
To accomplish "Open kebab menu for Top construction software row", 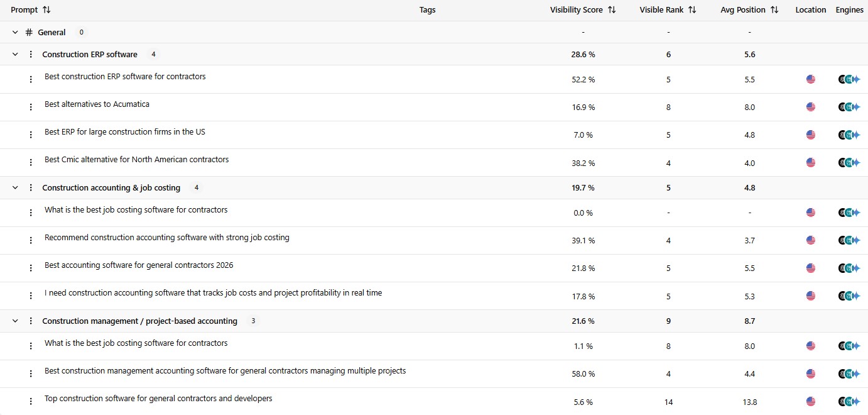I will tap(31, 402).
